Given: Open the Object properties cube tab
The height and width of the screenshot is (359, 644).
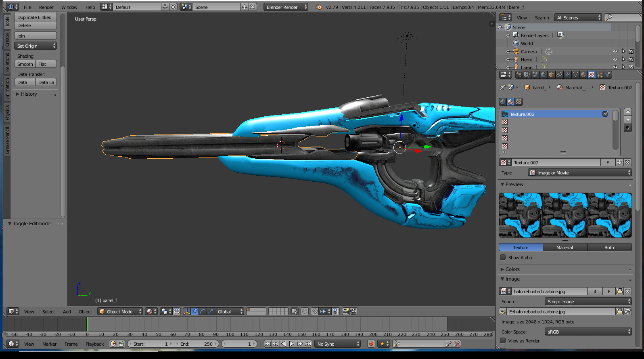Looking at the screenshot, I should (551, 75).
